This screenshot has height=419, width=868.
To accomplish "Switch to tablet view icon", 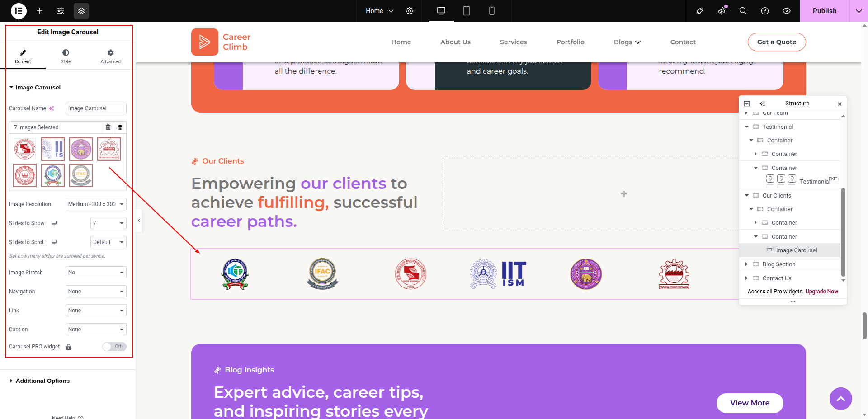I will tap(467, 11).
